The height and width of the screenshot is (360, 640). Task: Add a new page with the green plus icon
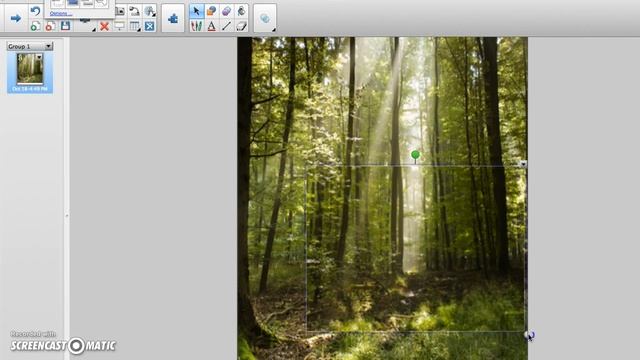pyautogui.click(x=35, y=27)
